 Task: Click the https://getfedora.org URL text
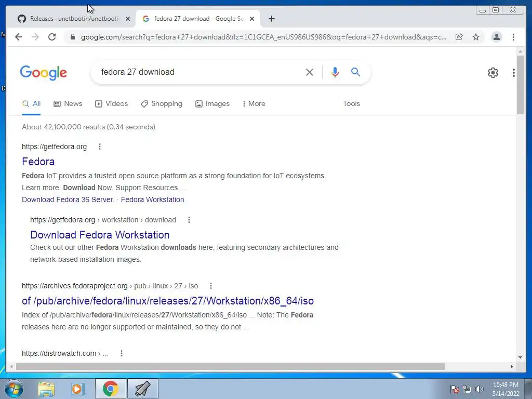click(x=54, y=147)
